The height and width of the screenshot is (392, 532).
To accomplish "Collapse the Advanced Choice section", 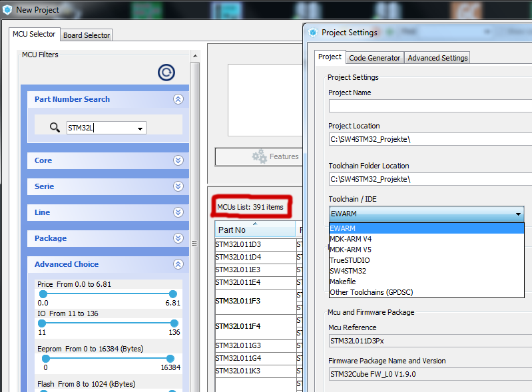I will coord(178,264).
